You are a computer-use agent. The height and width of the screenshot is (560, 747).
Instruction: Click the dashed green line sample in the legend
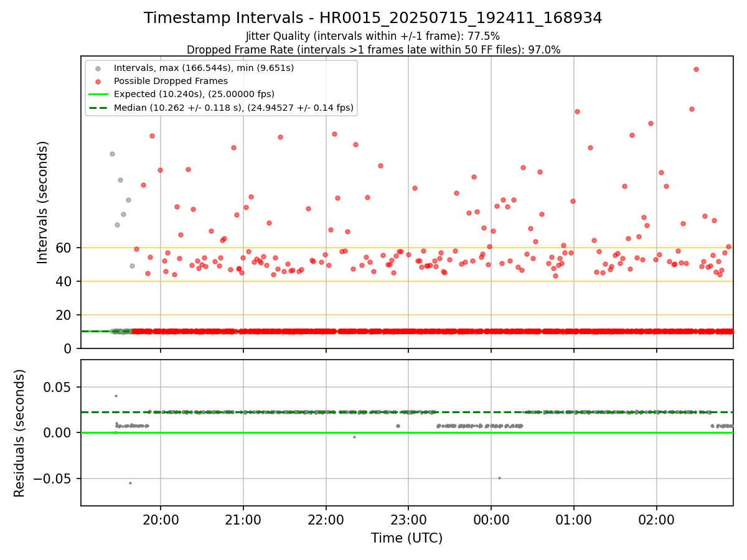[100, 108]
